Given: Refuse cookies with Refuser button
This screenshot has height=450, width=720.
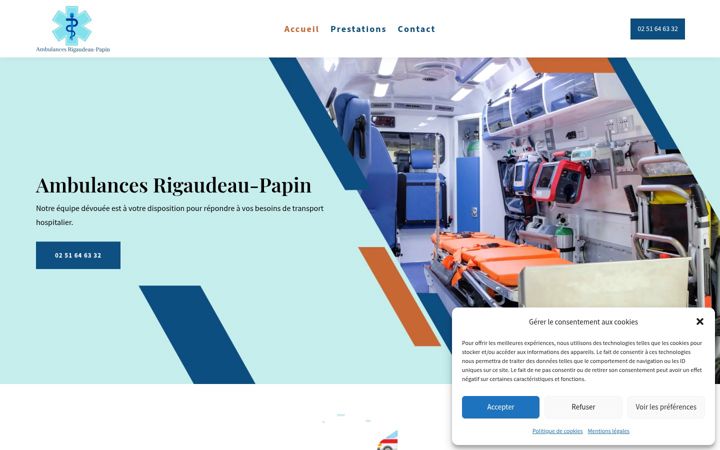Looking at the screenshot, I should tap(583, 407).
